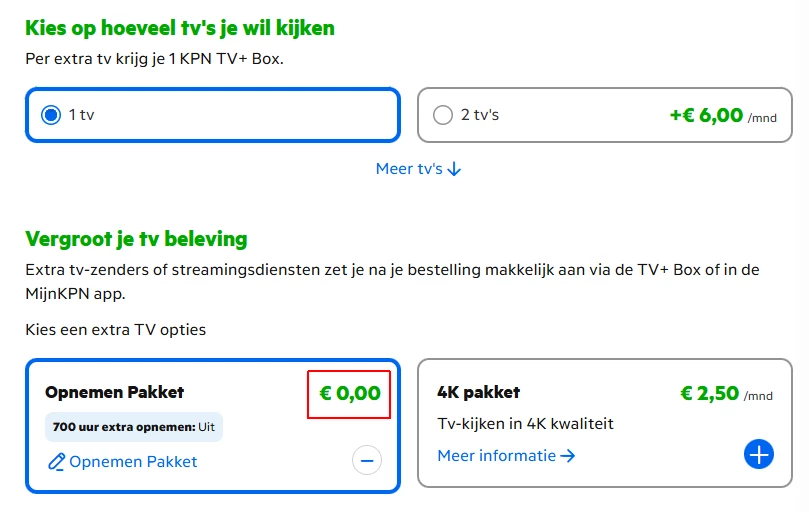Image resolution: width=809 pixels, height=512 pixels.
Task: Click the € 0,00 Opnemen Pakket price
Action: tap(349, 393)
